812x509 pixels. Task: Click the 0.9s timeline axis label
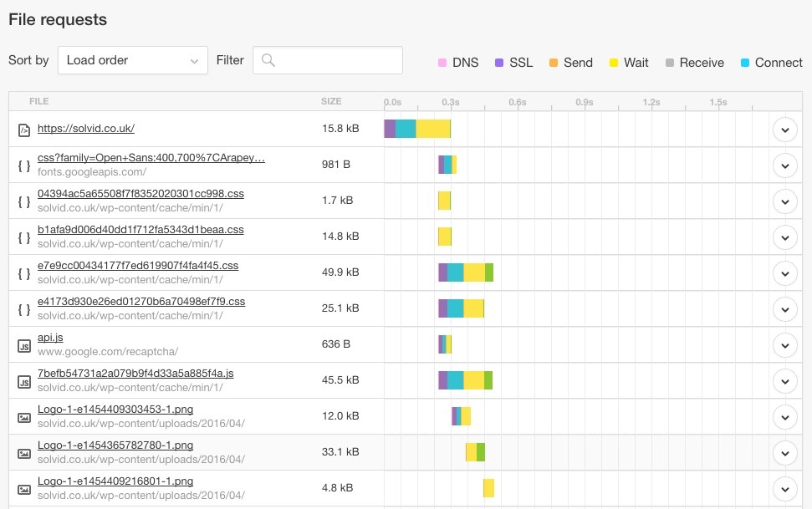click(585, 103)
